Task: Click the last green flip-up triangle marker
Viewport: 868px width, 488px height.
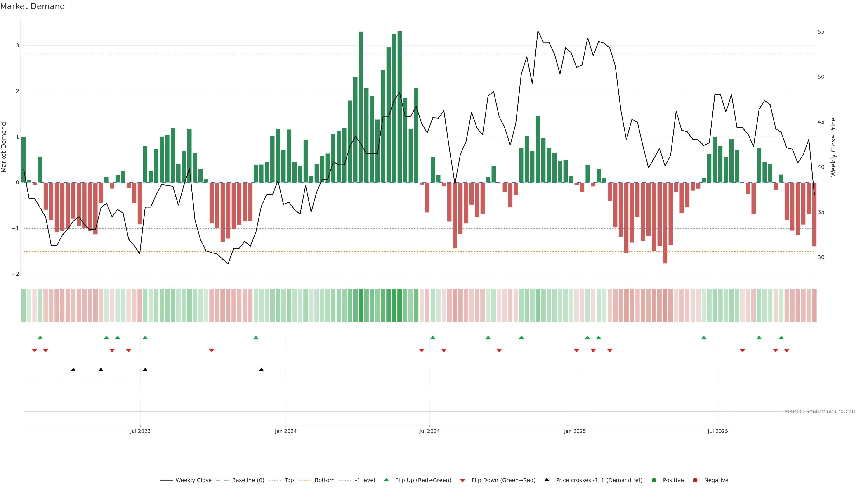Action: (781, 338)
